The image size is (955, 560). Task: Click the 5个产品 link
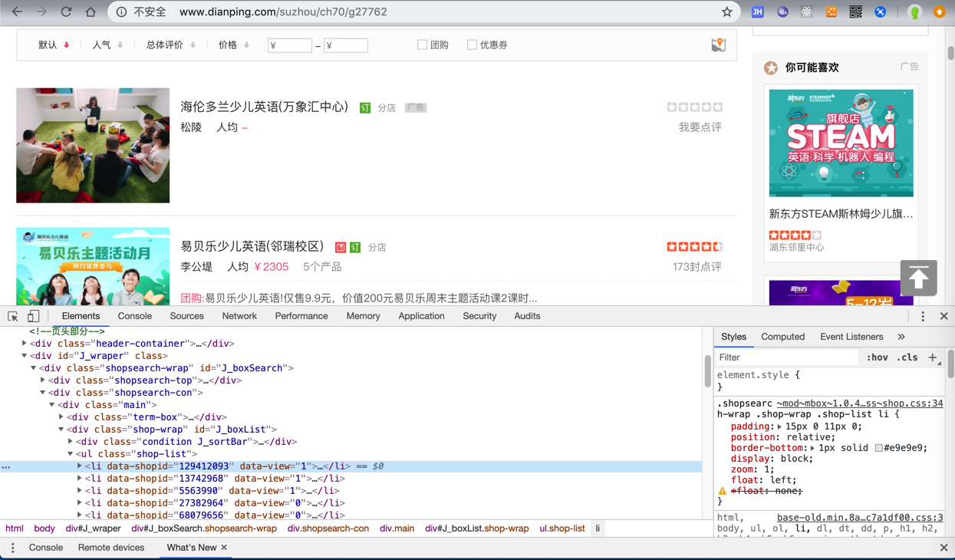click(322, 267)
